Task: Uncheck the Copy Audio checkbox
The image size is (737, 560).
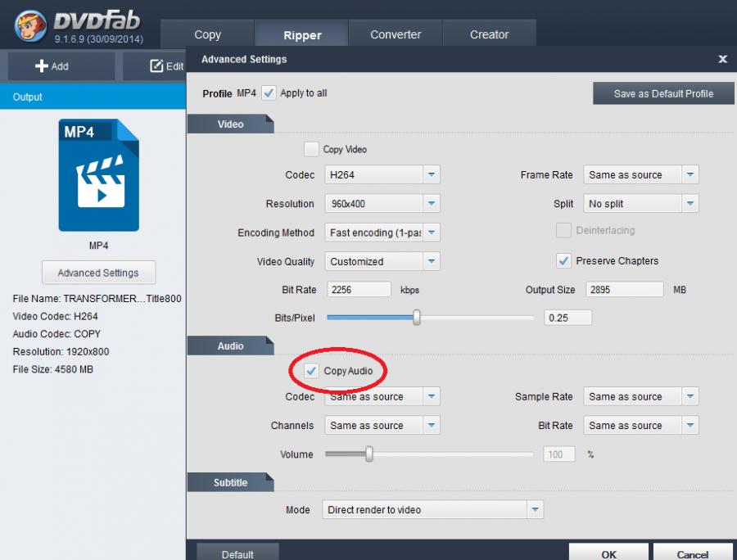Action: [x=310, y=371]
